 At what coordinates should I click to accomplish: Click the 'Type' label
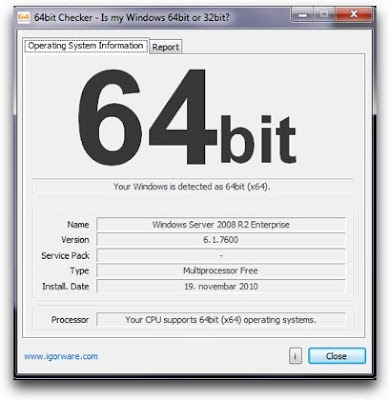tap(79, 271)
